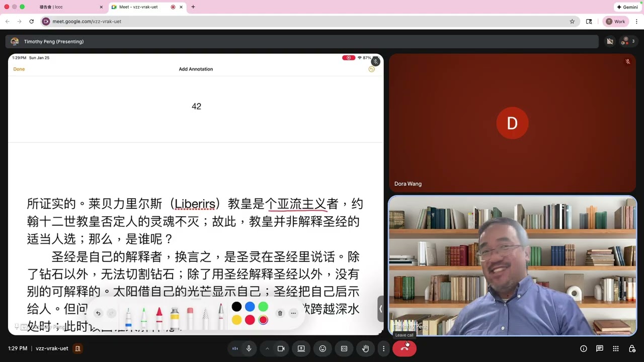This screenshot has height=362, width=644.
Task: Open the ellipsis menu in the annotation toolbar
Action: 293,313
